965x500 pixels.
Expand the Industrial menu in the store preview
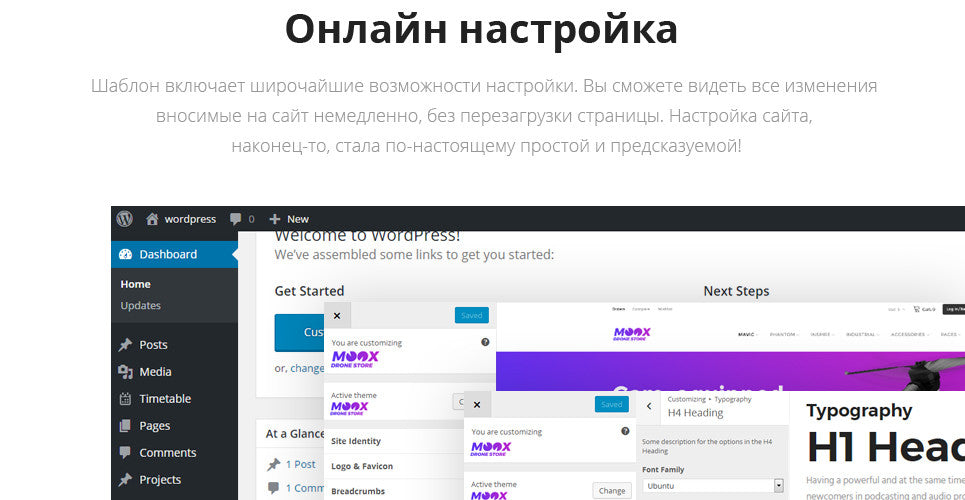coord(863,334)
